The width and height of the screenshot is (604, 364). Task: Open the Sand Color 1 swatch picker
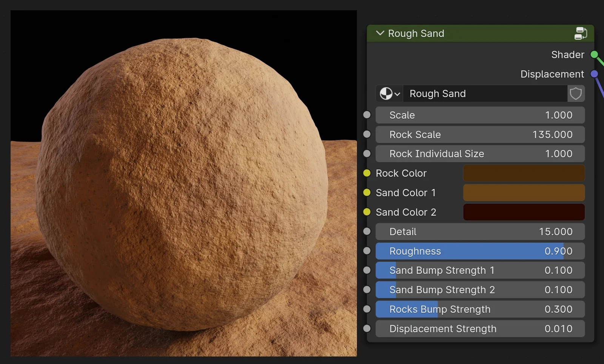point(524,192)
